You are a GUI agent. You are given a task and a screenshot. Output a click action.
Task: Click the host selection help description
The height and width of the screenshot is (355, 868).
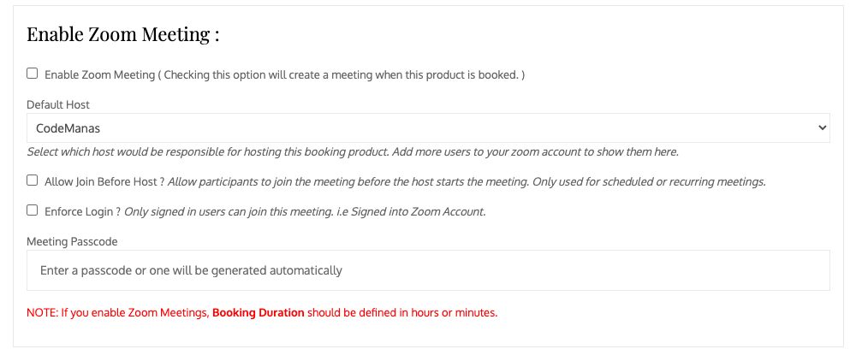353,151
